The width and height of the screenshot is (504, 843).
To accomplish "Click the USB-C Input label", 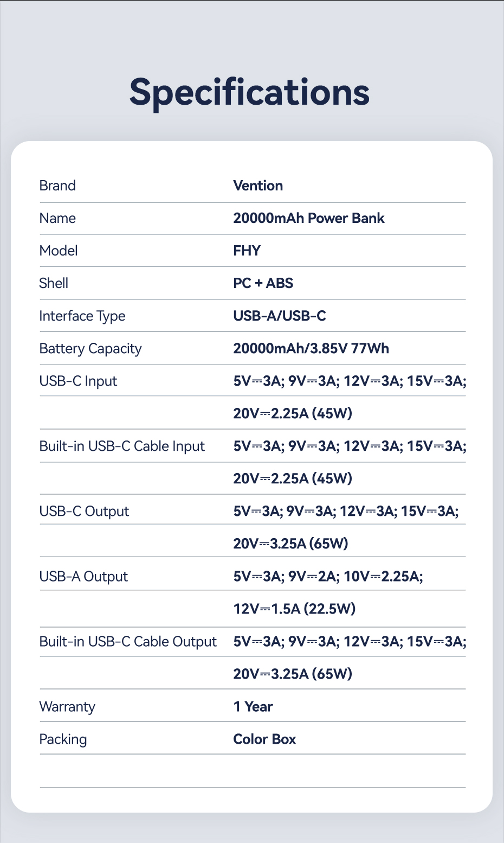I will (78, 381).
